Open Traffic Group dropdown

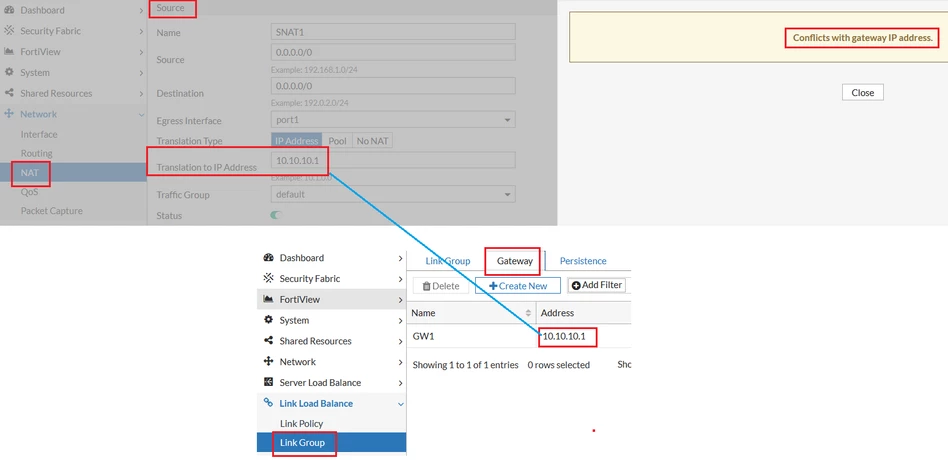(393, 194)
